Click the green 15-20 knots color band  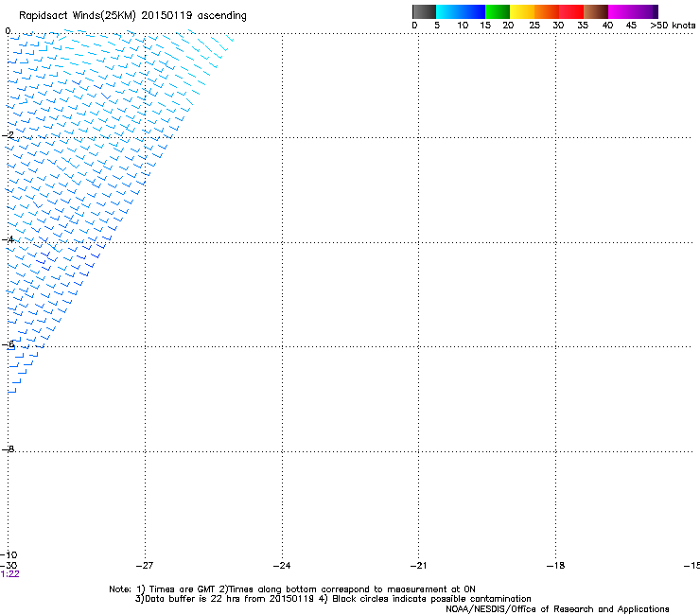point(498,11)
